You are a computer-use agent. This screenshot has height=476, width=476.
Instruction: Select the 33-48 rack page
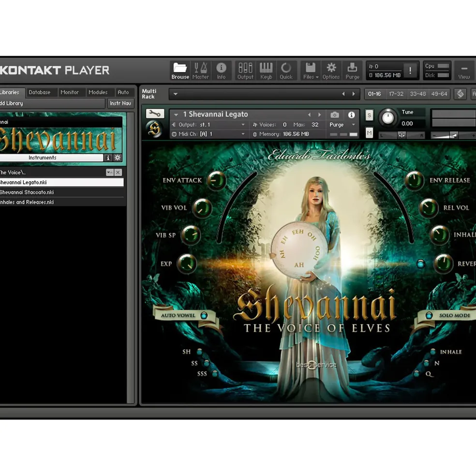(x=417, y=94)
